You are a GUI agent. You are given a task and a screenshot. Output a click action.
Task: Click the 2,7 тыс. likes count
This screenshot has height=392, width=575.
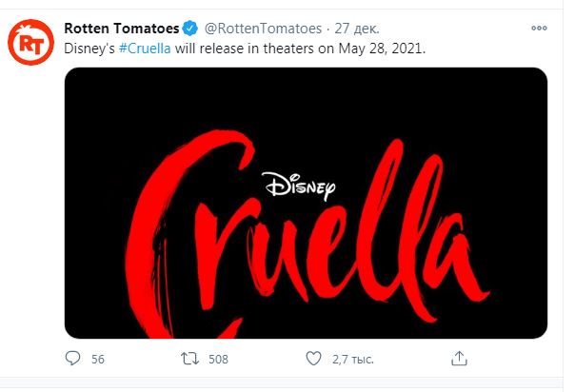pos(351,360)
